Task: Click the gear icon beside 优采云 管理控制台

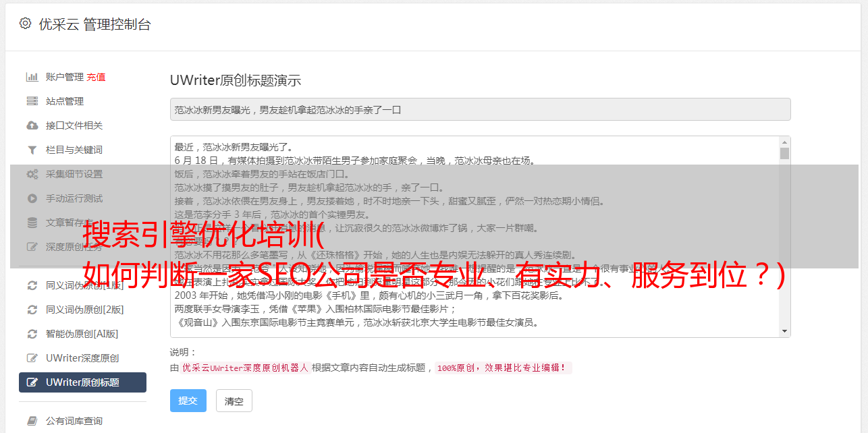Action: point(25,24)
